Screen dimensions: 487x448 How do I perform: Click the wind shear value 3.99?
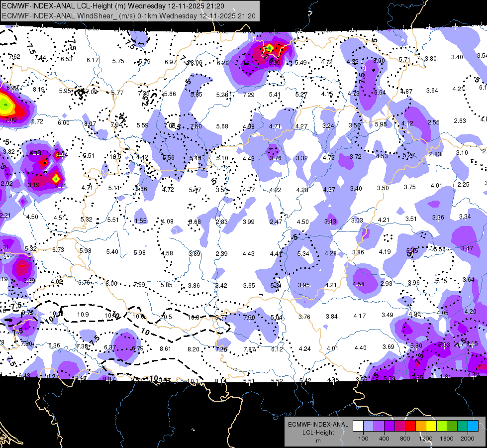click(x=248, y=222)
